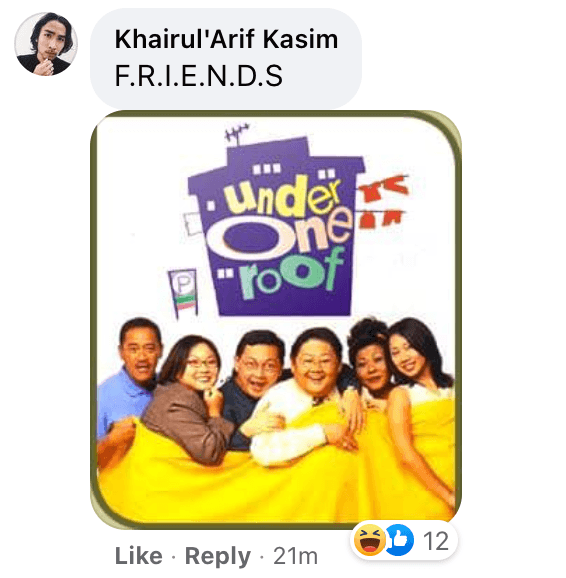Click the woman in the brown jacket
566x578 pixels.
(188, 396)
